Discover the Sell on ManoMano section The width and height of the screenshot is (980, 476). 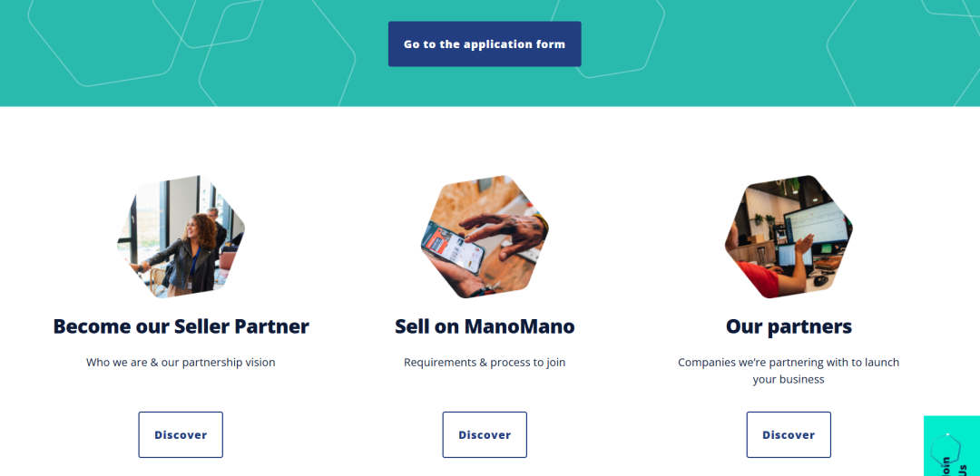(x=485, y=435)
